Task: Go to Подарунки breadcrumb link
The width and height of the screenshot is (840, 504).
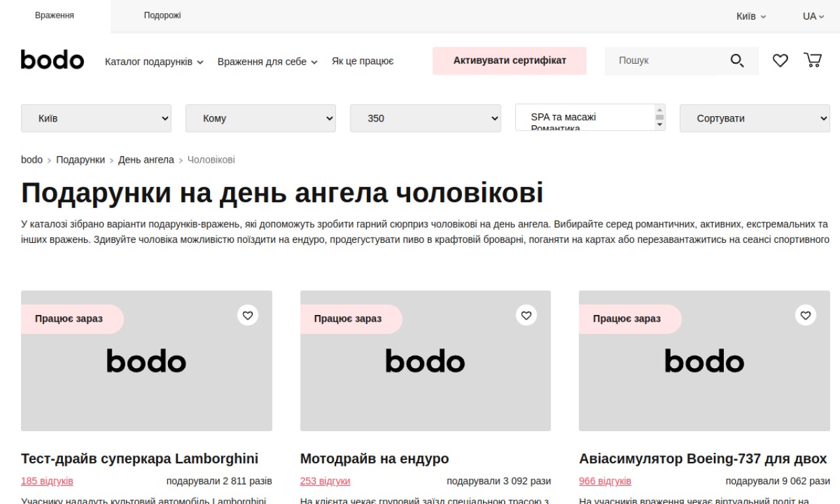Action: pos(80,159)
